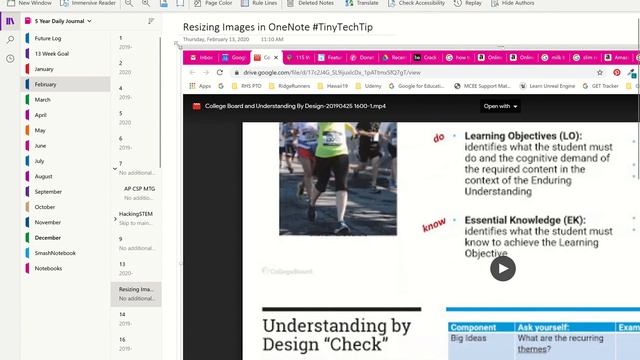Open recent notes clock icon
The height and width of the screenshot is (360, 640).
(10, 58)
